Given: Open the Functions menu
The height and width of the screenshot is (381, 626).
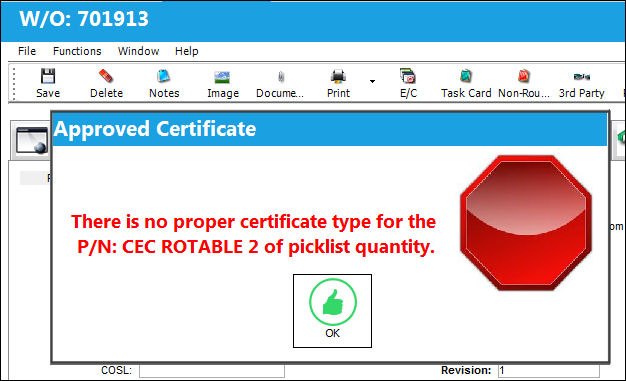Looking at the screenshot, I should (x=77, y=51).
